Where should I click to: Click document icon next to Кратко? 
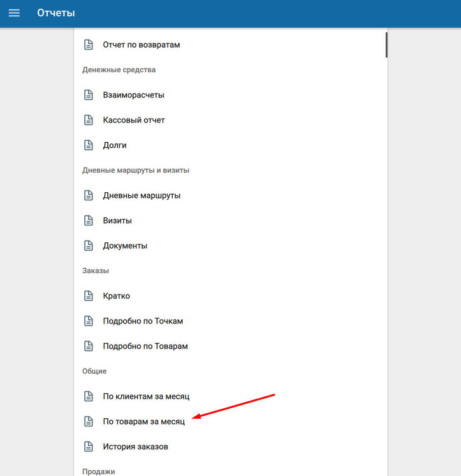(89, 296)
